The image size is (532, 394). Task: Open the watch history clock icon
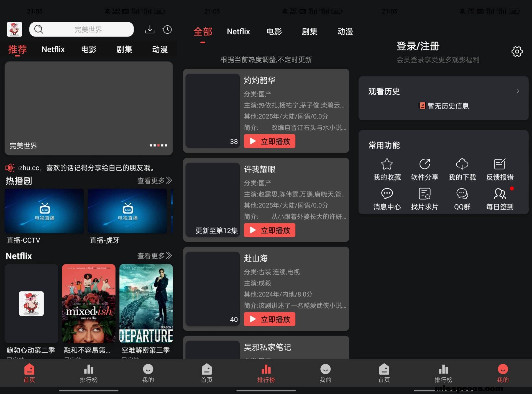click(167, 29)
